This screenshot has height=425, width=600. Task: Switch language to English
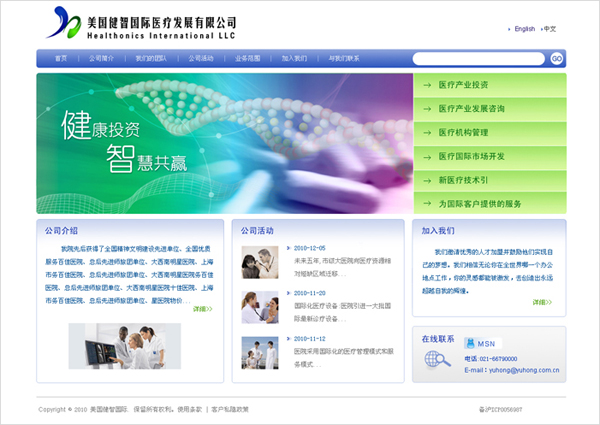524,29
